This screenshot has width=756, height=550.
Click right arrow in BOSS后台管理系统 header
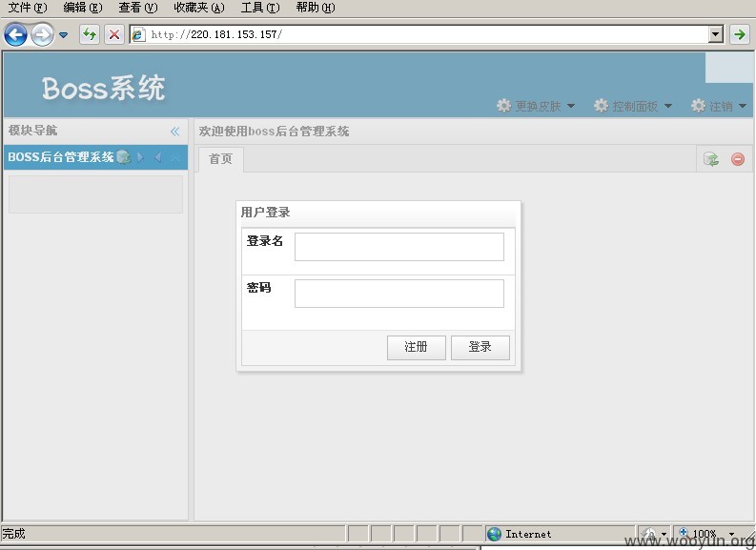[140, 157]
